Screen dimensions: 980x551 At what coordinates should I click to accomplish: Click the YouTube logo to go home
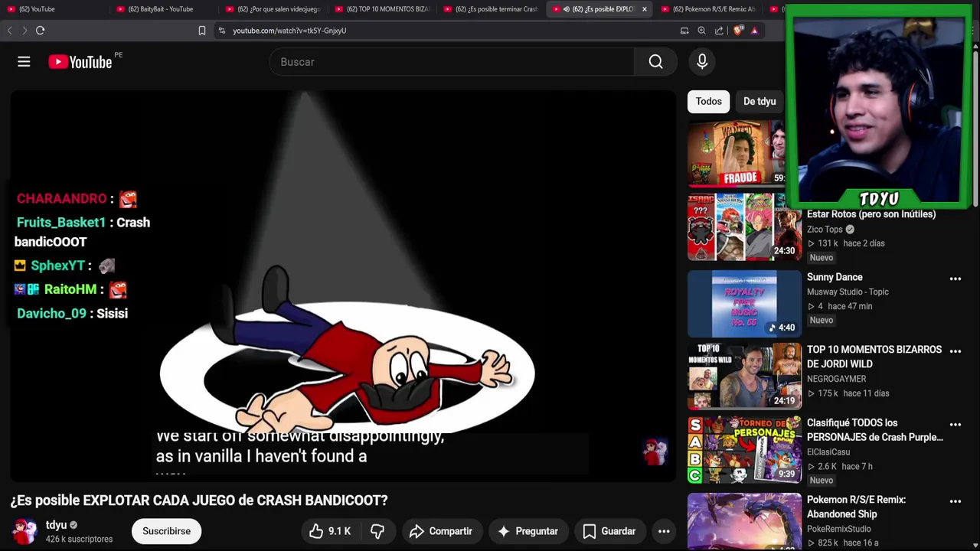click(80, 62)
